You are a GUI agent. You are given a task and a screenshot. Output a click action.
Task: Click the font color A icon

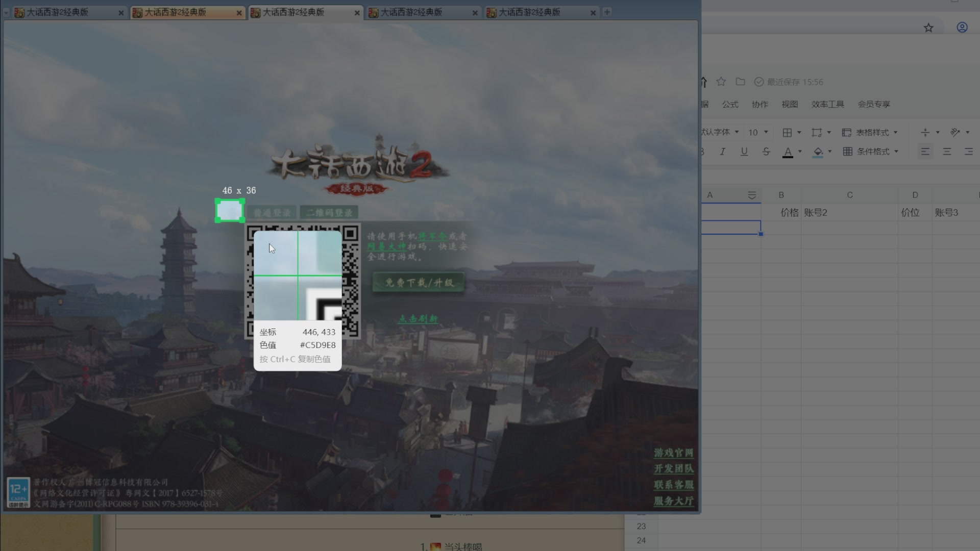point(788,152)
